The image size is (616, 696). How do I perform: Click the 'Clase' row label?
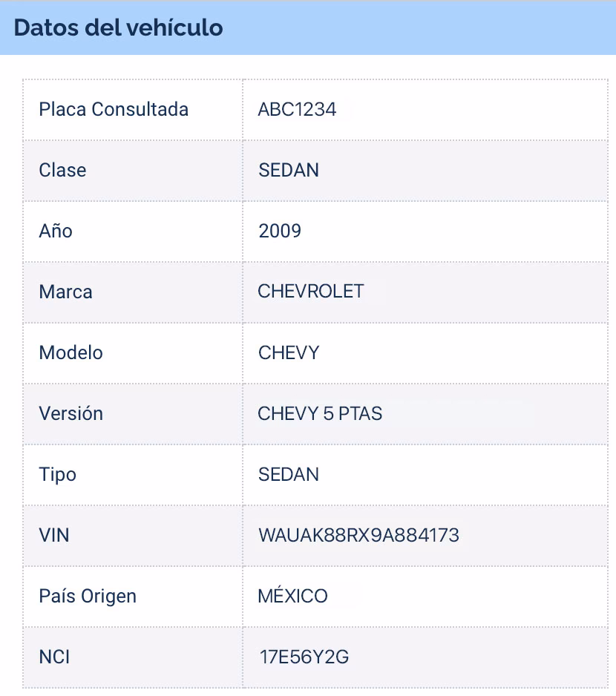[62, 171]
